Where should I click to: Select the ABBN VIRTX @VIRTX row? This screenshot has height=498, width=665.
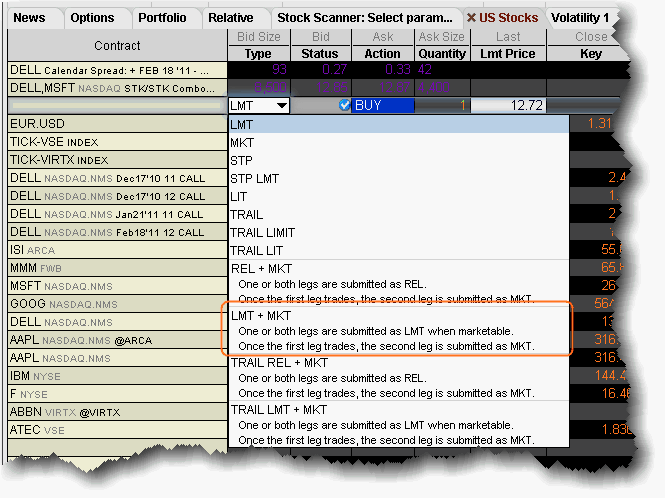tap(117, 412)
